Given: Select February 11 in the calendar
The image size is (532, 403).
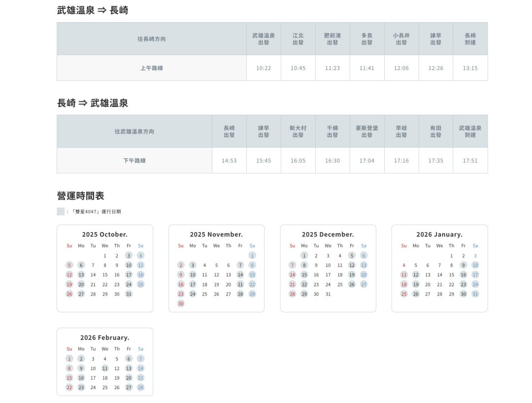Looking at the screenshot, I should [105, 369].
